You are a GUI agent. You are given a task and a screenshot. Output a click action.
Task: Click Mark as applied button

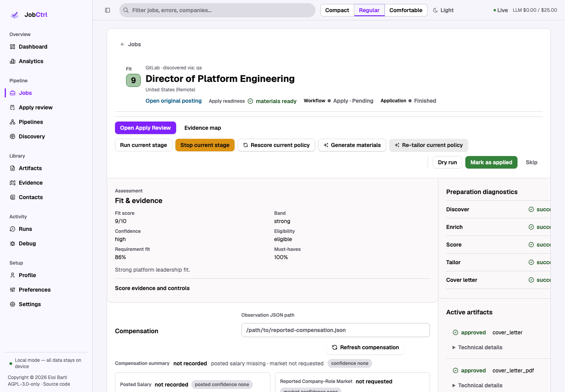(491, 162)
